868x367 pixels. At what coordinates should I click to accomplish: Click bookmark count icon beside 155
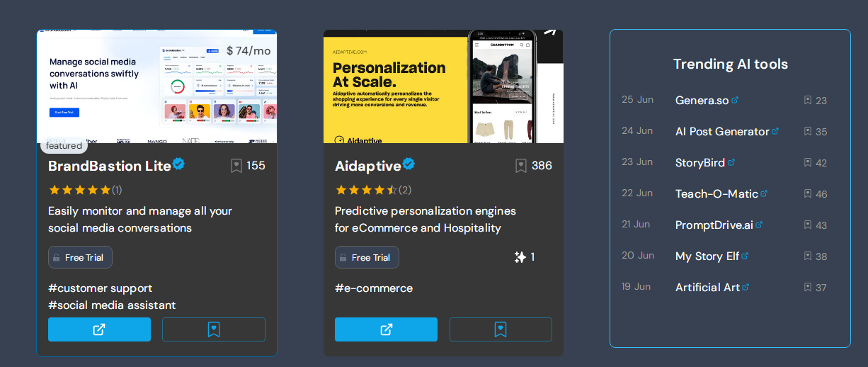click(x=236, y=166)
